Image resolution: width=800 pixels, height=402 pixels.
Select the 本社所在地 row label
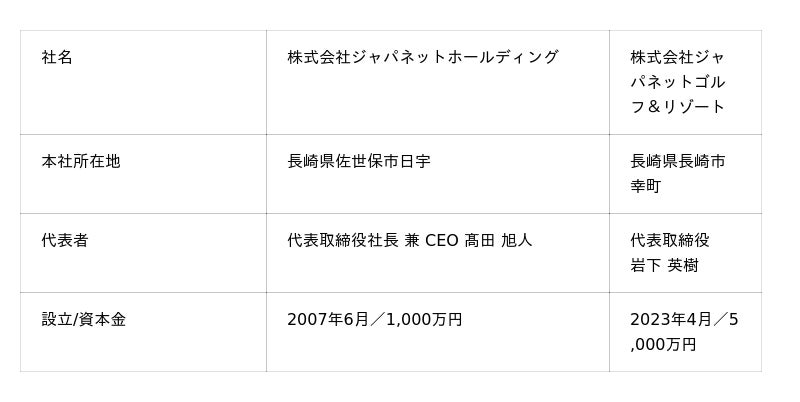[80, 161]
